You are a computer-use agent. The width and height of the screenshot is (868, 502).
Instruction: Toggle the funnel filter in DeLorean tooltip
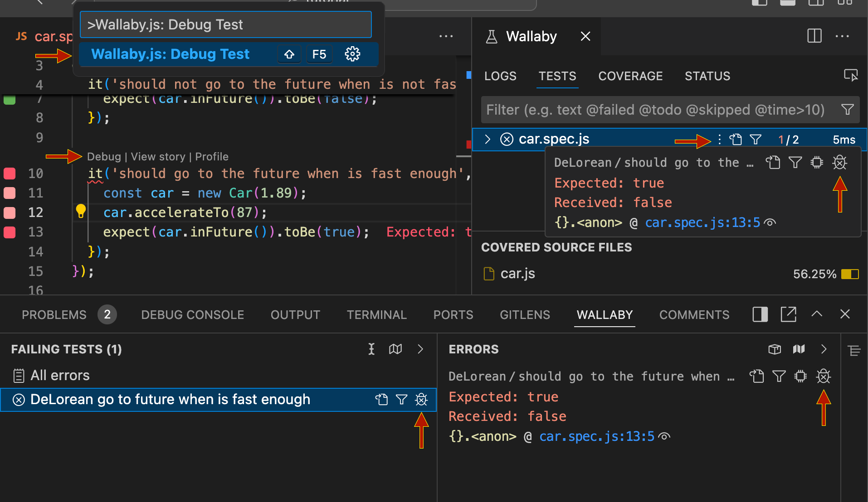[795, 162]
